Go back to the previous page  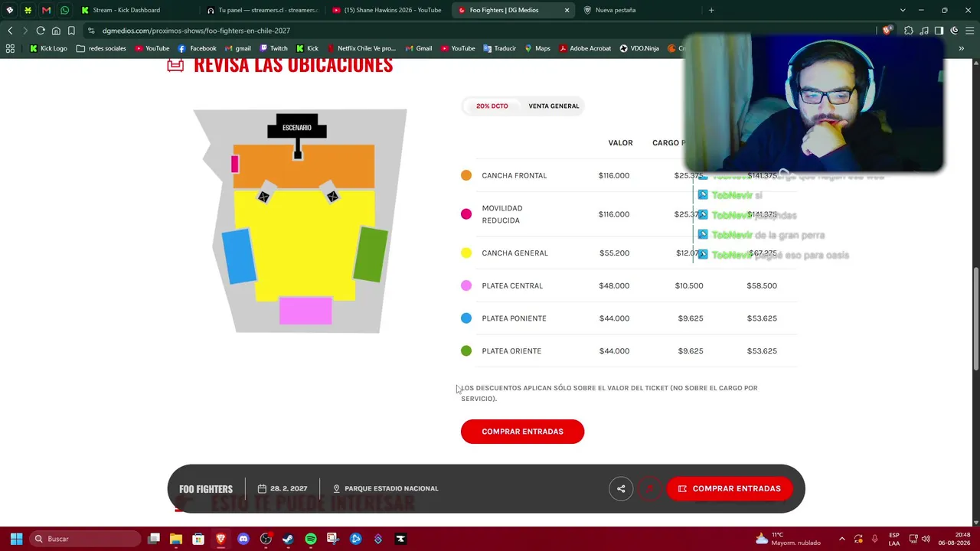pos(10,31)
